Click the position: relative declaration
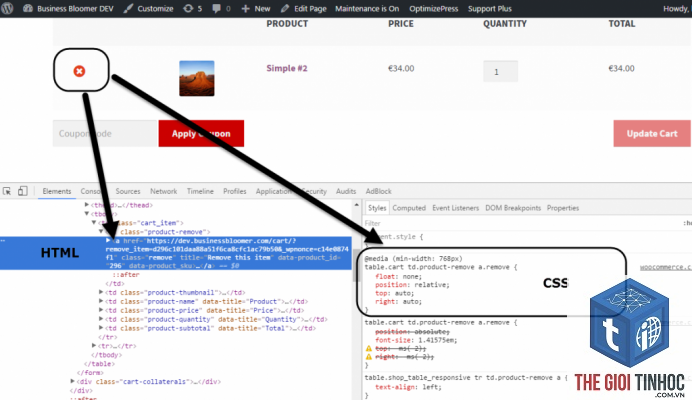This screenshot has width=692, height=400. coord(412,285)
